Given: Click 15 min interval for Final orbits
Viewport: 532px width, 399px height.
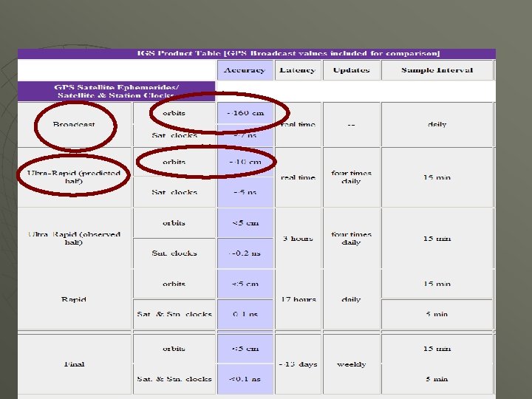Looking at the screenshot, I should pyautogui.click(x=437, y=349).
